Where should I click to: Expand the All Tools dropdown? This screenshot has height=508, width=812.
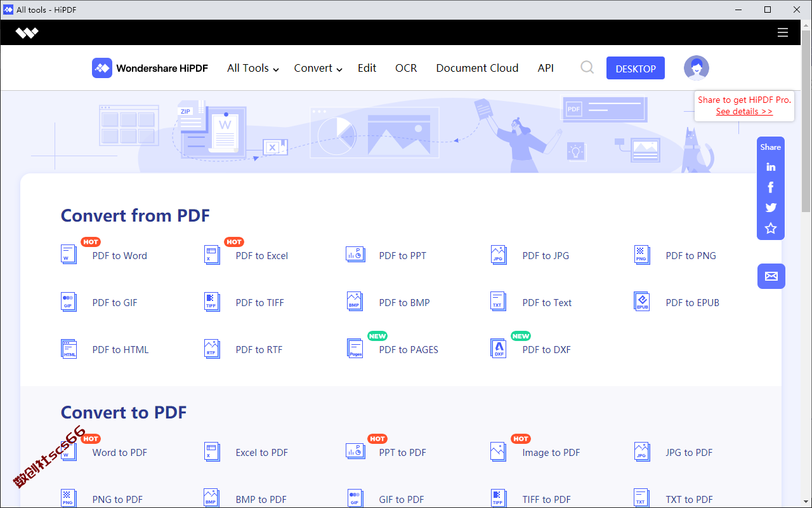coord(253,68)
